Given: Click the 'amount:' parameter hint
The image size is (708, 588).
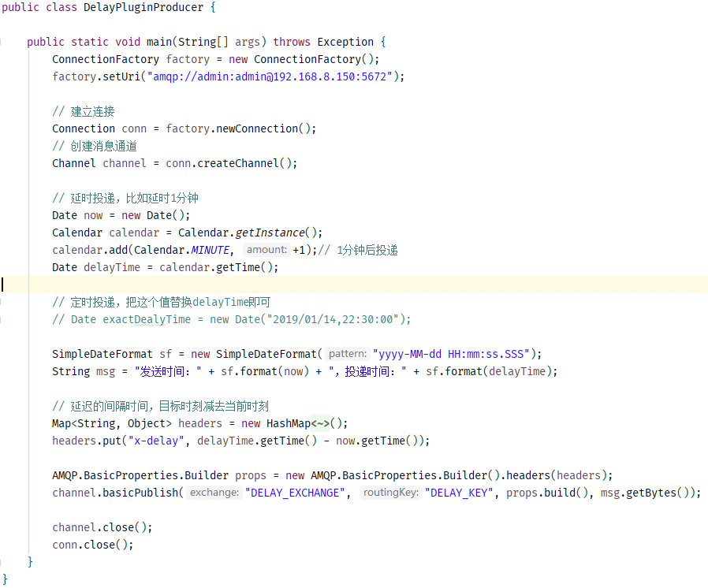Looking at the screenshot, I should click(x=266, y=250).
